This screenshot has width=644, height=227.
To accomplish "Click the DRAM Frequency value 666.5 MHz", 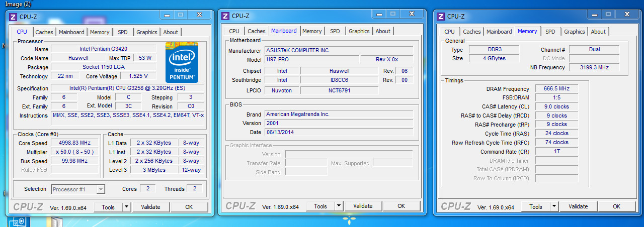I will tap(556, 89).
